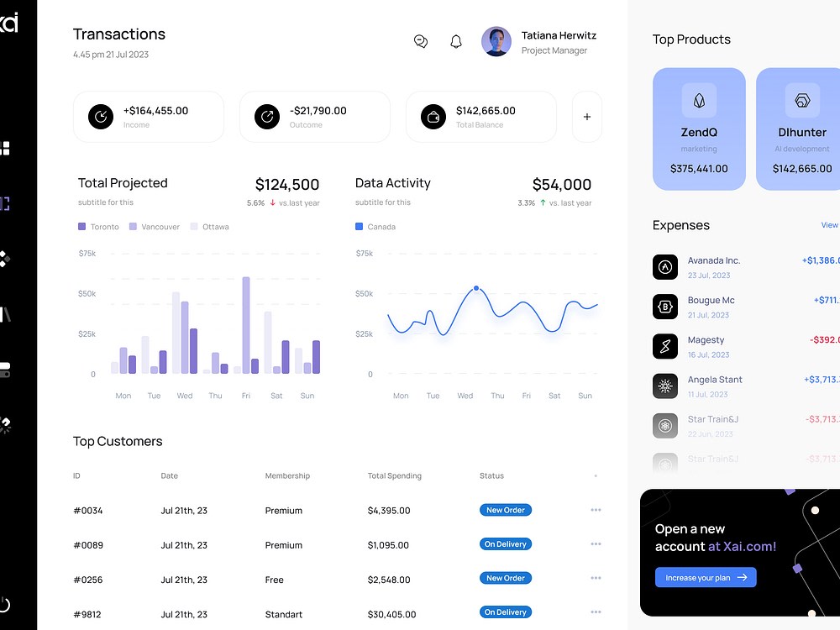Viewport: 840px width, 630px height.
Task: Click the -$21,790.00 outcome amount
Action: pos(318,110)
